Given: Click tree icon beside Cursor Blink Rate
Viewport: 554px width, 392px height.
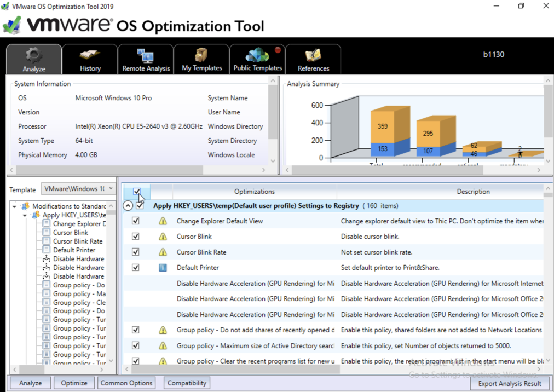Looking at the screenshot, I should click(47, 241).
